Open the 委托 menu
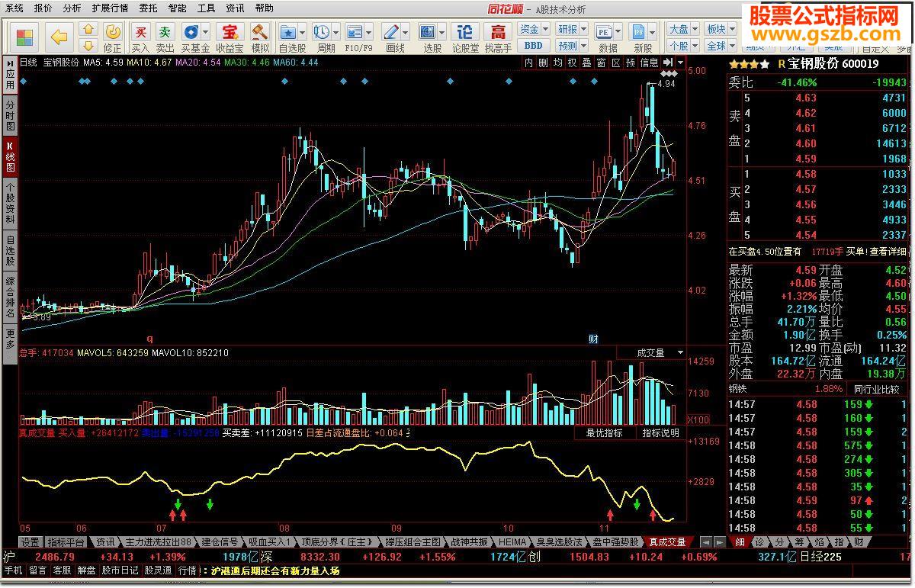The height and width of the screenshot is (588, 915). (x=149, y=8)
